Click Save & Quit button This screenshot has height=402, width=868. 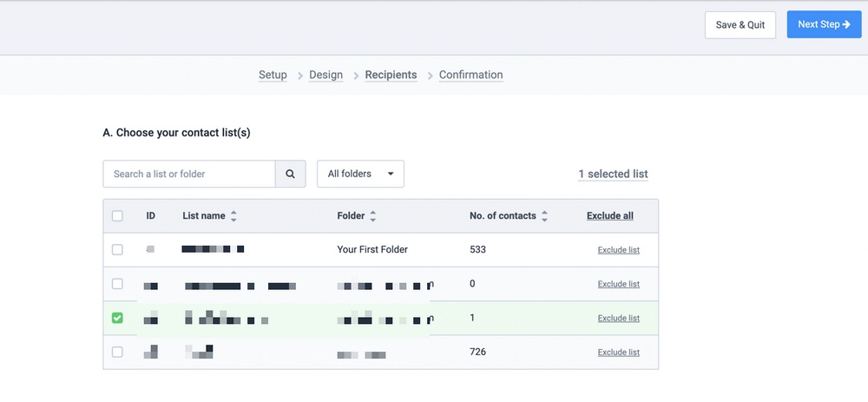pos(740,24)
